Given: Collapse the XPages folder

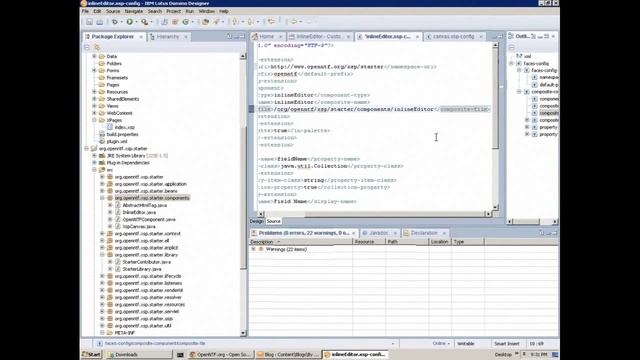Looking at the screenshot, I should pyautogui.click(x=94, y=120).
